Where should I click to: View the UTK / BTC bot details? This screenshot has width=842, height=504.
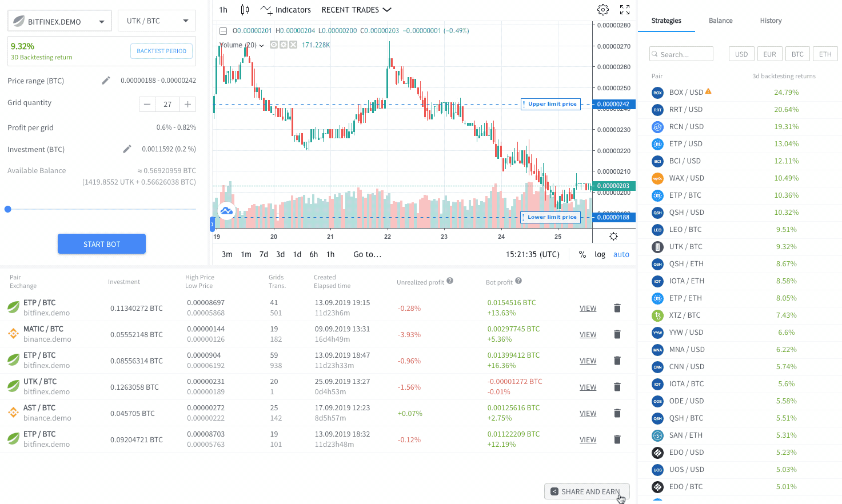(x=588, y=387)
